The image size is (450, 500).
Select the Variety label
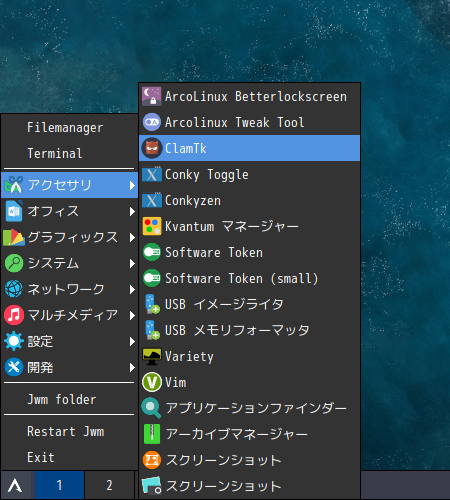click(x=189, y=357)
